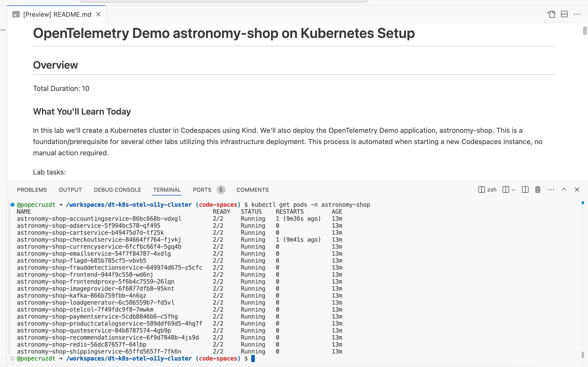Viewport: 588px width, 367px height.
Task: Click the 'Lab tasks:' text
Action: 49,172
